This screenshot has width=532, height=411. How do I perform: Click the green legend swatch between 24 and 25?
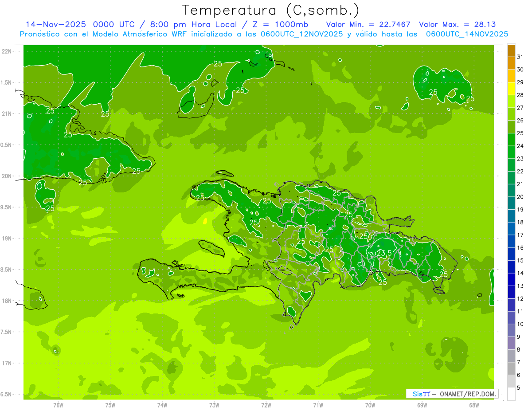pos(511,140)
